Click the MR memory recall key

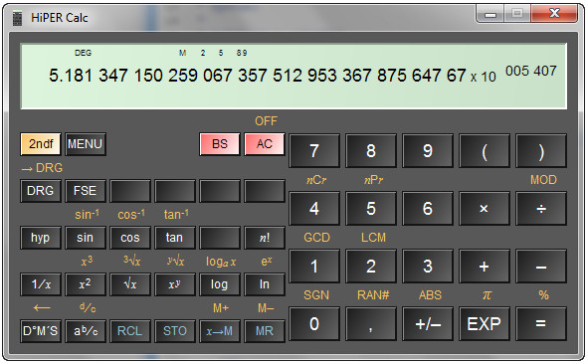[x=265, y=331]
